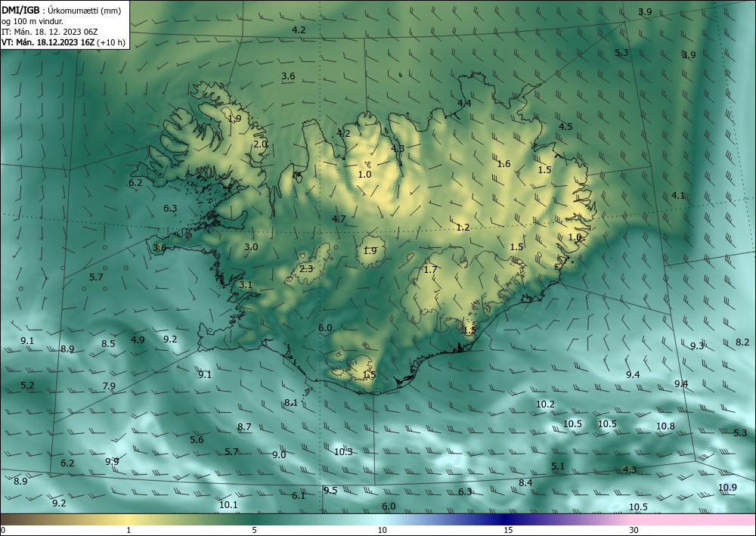The height and width of the screenshot is (536, 756).
Task: Click the 5.6 value in the southwest ocean
Action: click(197, 439)
